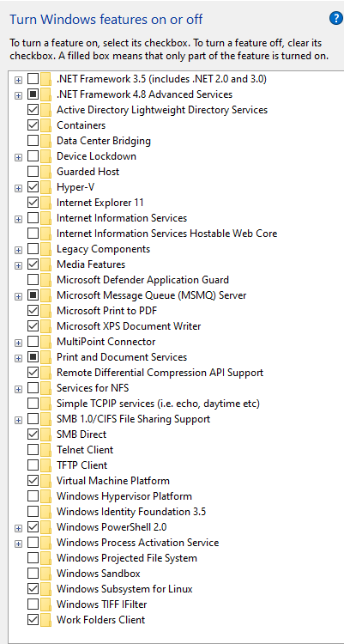
Task: Expand the Services for NFS node
Action: point(18,389)
